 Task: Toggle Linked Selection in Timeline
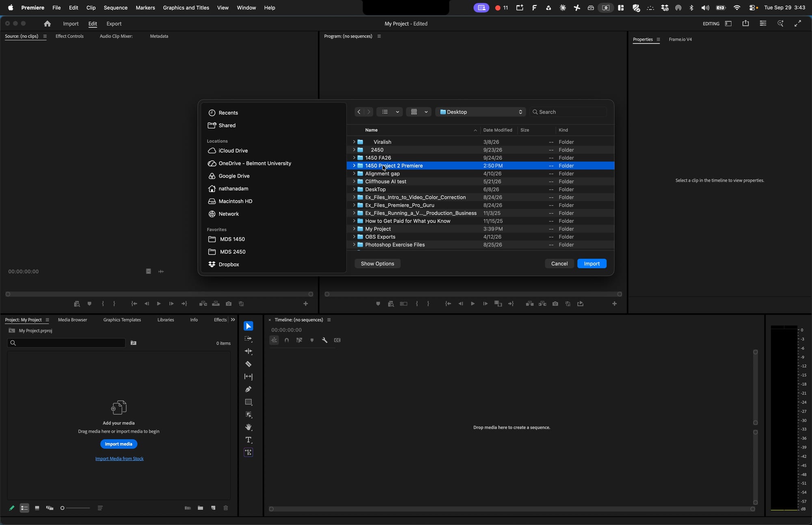coord(299,340)
